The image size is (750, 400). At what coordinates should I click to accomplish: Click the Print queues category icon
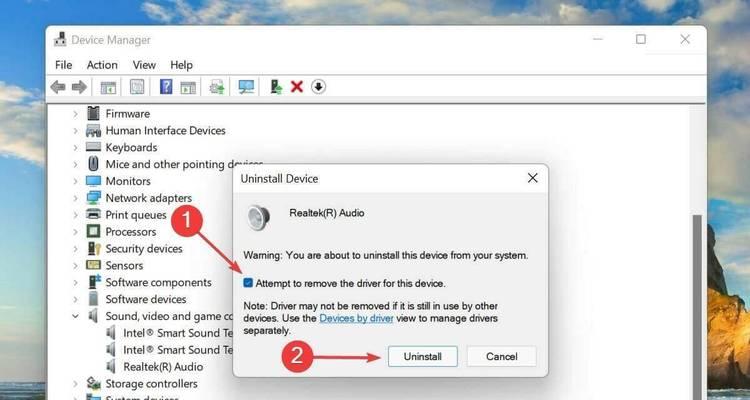click(93, 214)
